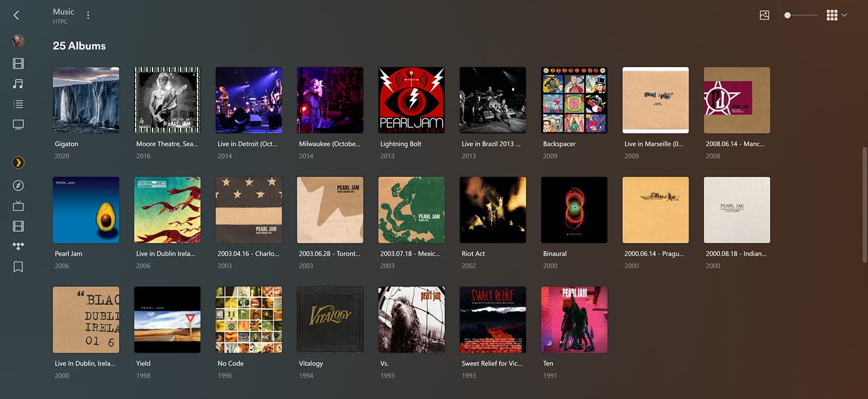Adjust the thumbnail size slider
The height and width of the screenshot is (399, 868).
point(801,15)
